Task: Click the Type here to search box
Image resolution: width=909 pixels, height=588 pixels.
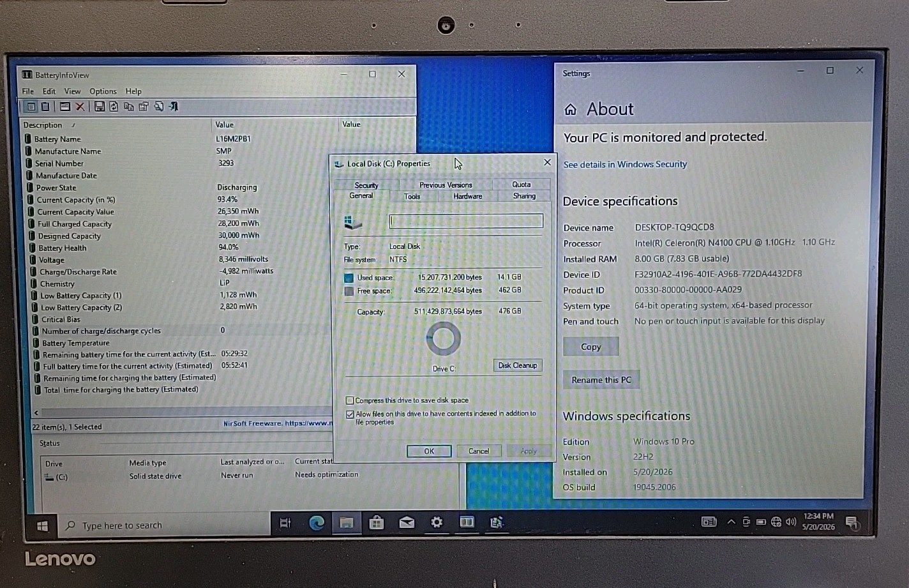Action: 165,525
